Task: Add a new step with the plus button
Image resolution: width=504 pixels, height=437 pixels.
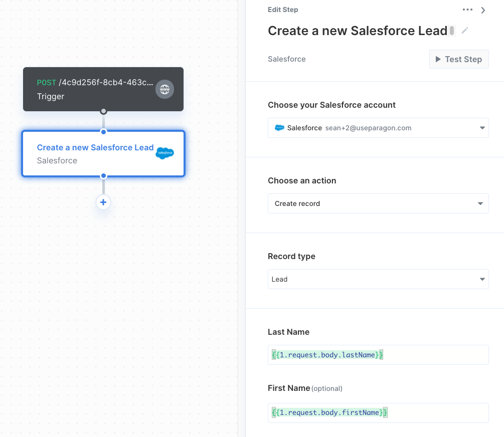Action: coord(103,202)
